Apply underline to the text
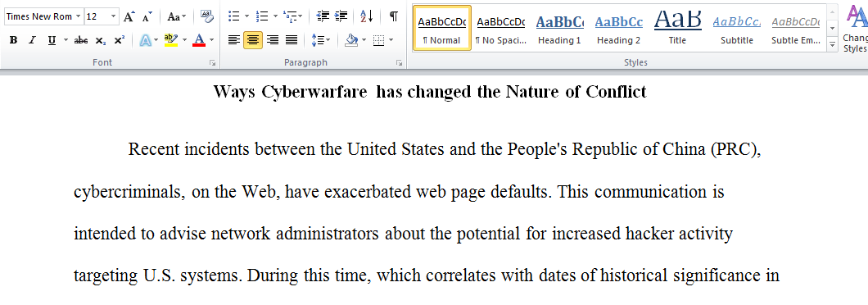868x305 pixels. [52, 40]
